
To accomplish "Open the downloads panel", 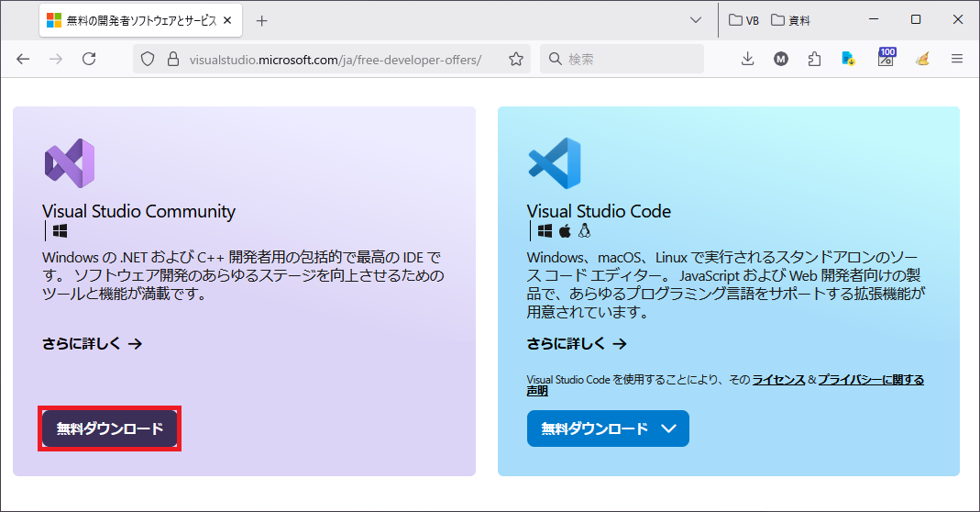I will pyautogui.click(x=747, y=59).
